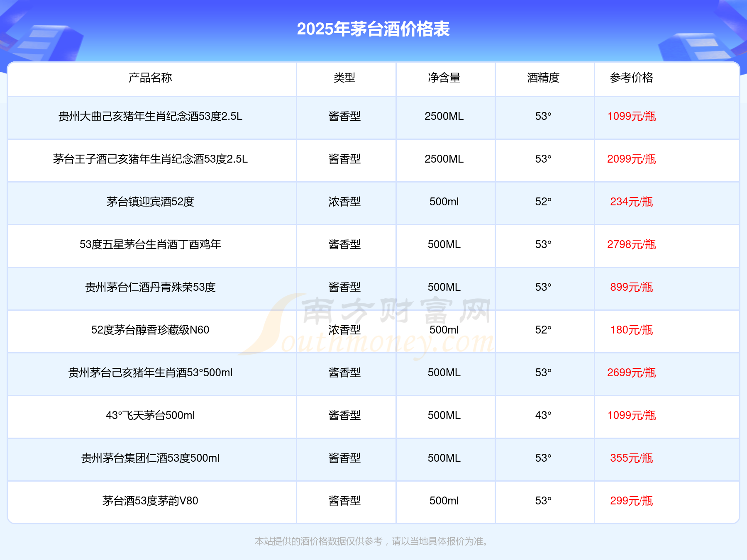Click the title 2025年茅台酒价格表

point(373,29)
